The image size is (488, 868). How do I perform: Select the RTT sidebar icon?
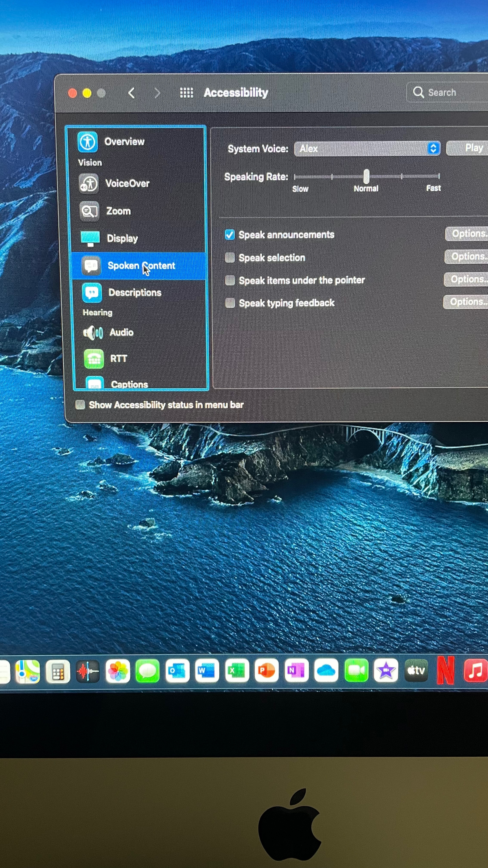point(94,359)
